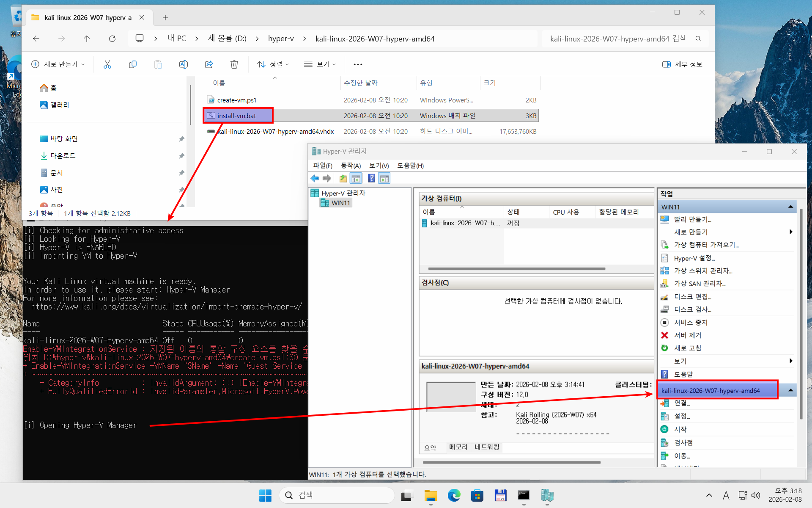Click 새로 고침 in the actions pane

(x=688, y=348)
